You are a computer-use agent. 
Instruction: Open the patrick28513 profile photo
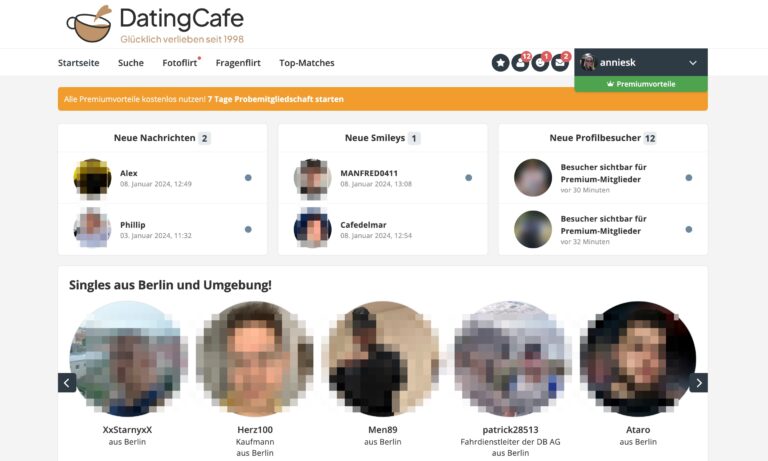510,359
